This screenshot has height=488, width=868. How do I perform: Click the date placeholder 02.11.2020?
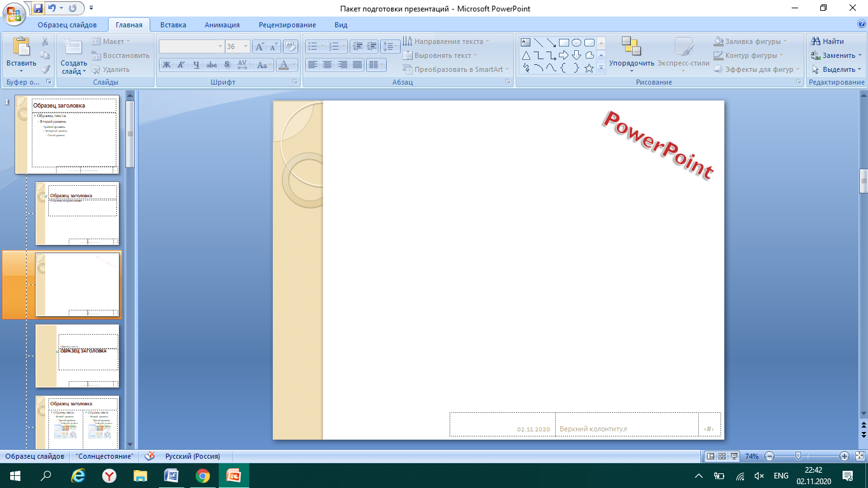pos(502,424)
